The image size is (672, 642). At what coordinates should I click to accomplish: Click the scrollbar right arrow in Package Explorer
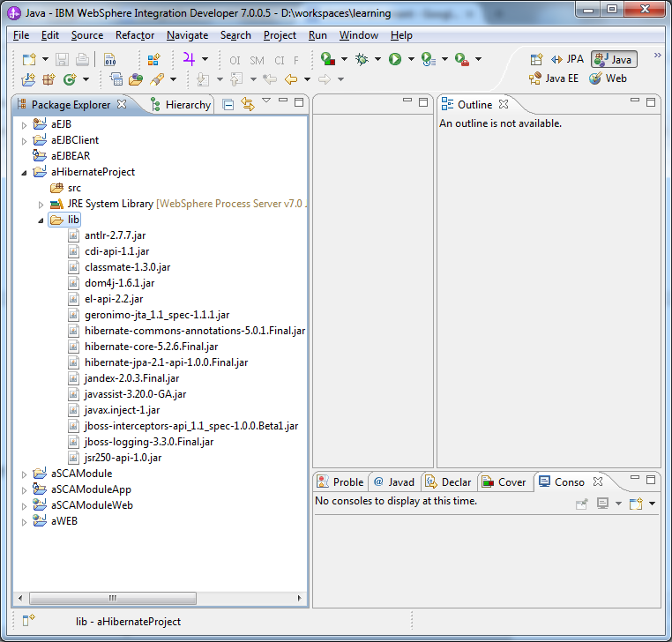tap(299, 598)
